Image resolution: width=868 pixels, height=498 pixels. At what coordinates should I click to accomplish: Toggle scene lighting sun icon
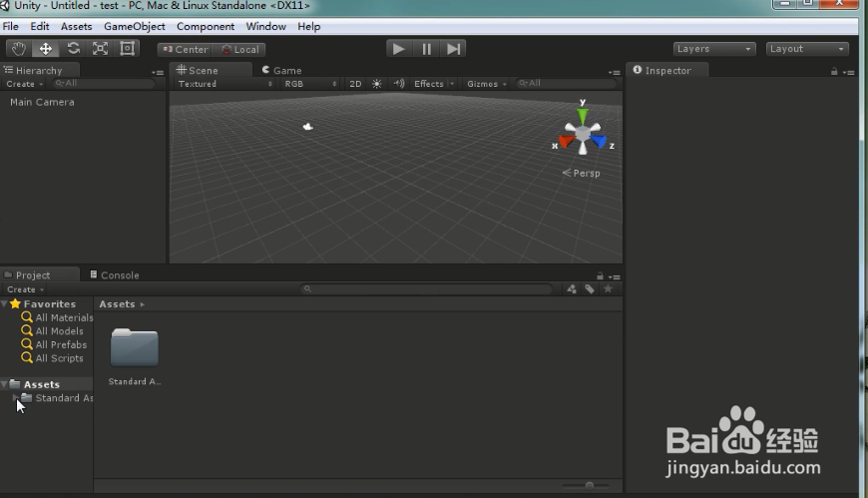[x=376, y=84]
